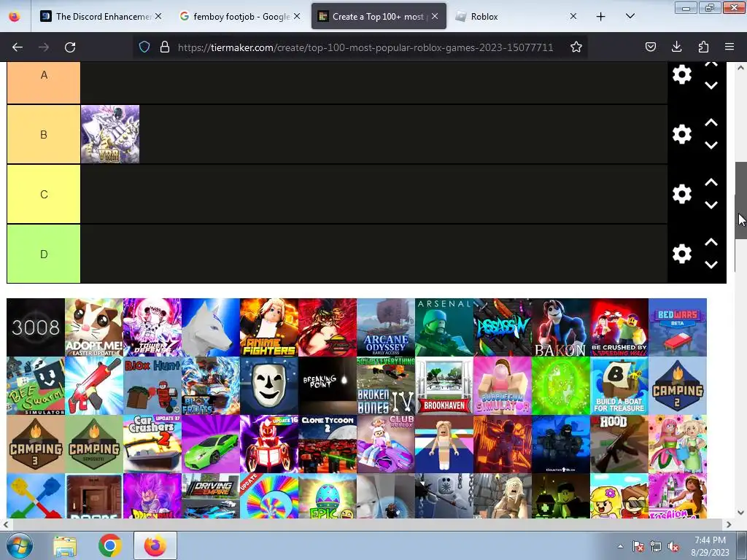
Task: Launch Google Chrome from taskbar
Action: click(110, 545)
